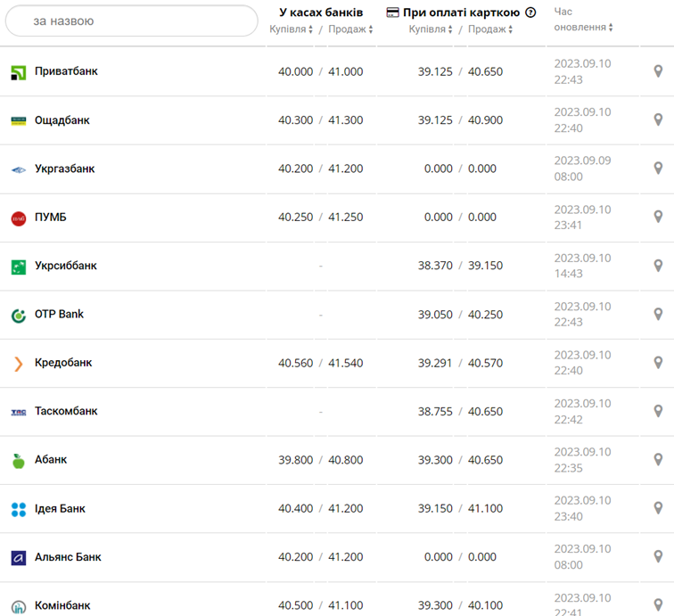Sort by card payment Купівля rate
The height and width of the screenshot is (616, 674).
431,29
